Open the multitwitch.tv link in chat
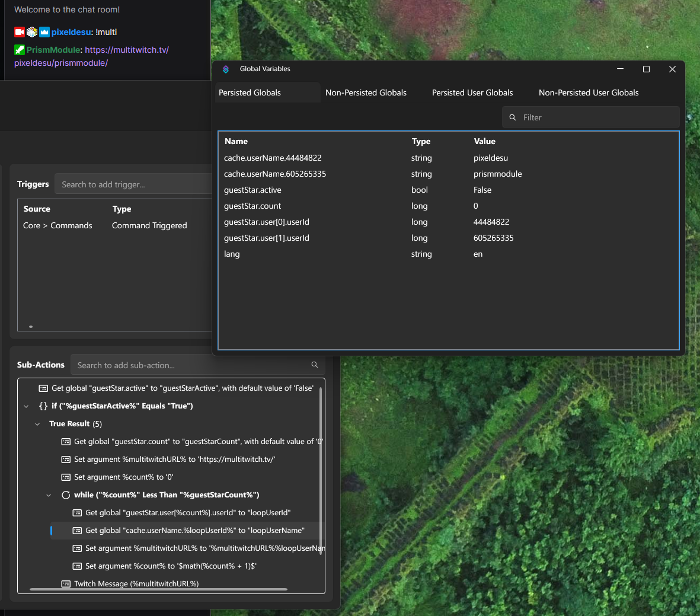 (126, 50)
